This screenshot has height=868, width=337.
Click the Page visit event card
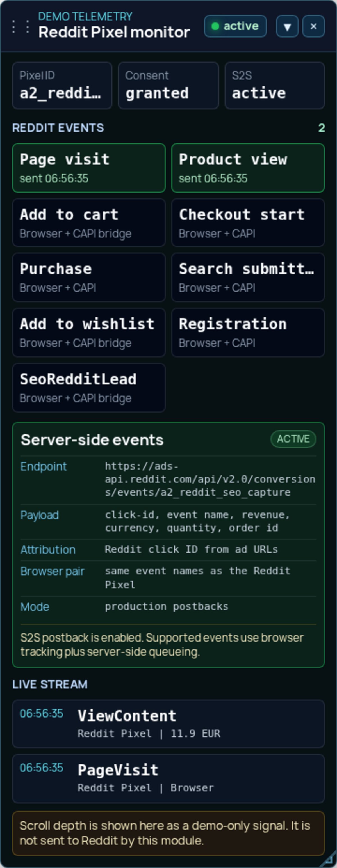click(x=89, y=168)
